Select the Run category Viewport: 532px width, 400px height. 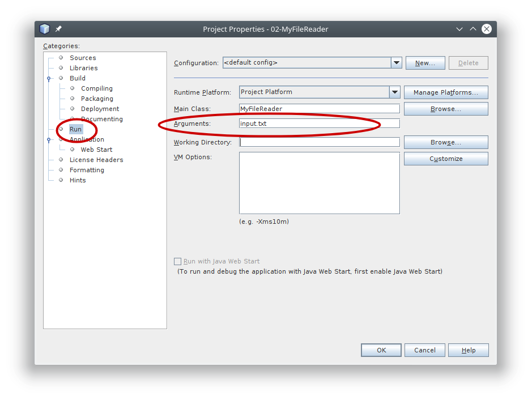[x=75, y=129]
